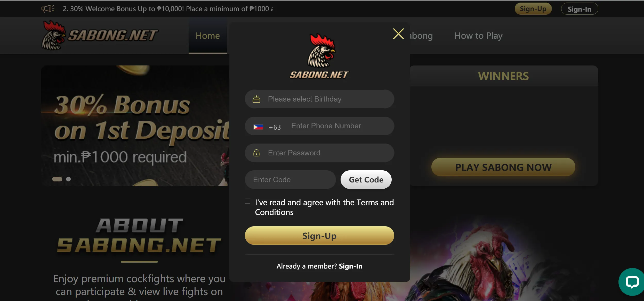
Task: Toggle the Terms and Conditions agreement checkbox
Action: (248, 201)
